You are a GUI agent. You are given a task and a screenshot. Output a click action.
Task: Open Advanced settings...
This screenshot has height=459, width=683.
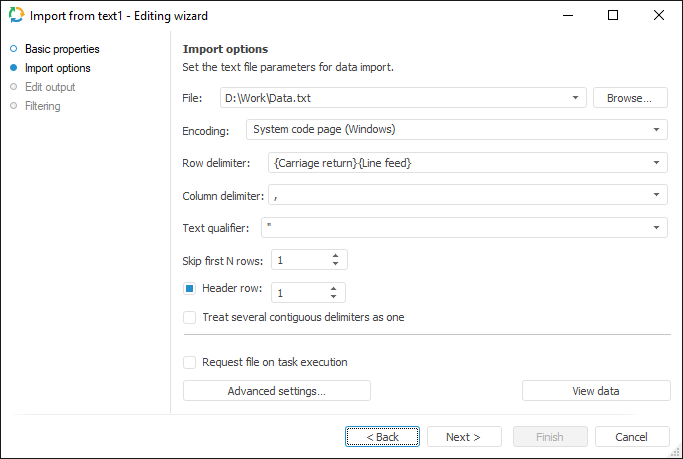pos(277,391)
